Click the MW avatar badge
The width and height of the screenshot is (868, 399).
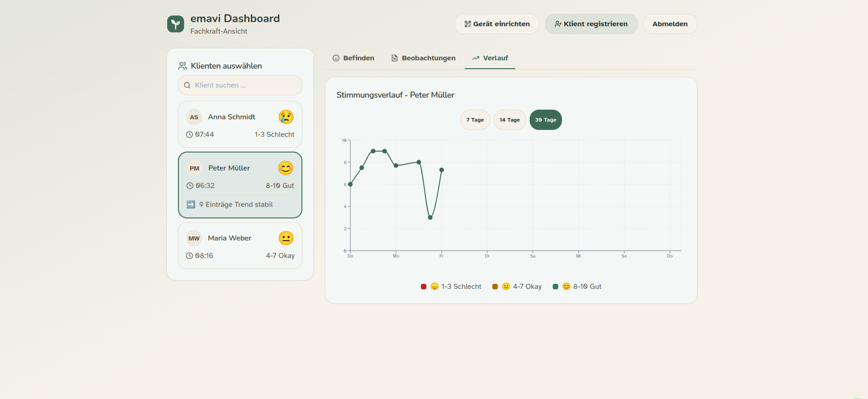coord(194,238)
